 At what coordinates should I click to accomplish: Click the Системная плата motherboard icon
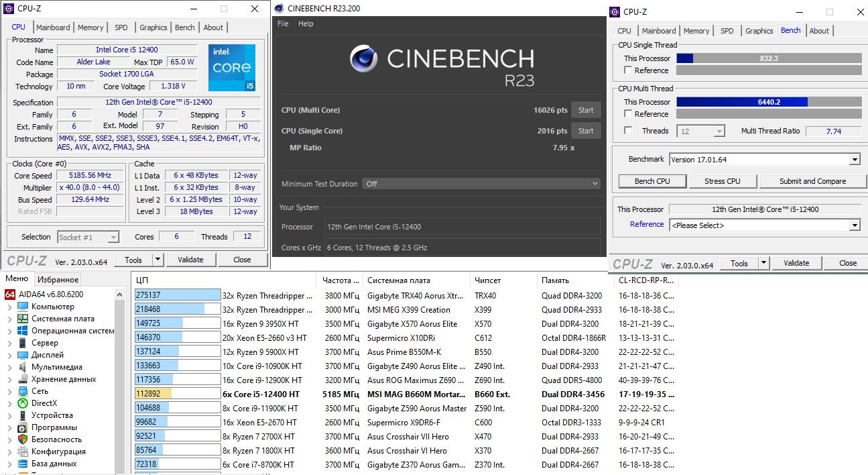(23, 319)
